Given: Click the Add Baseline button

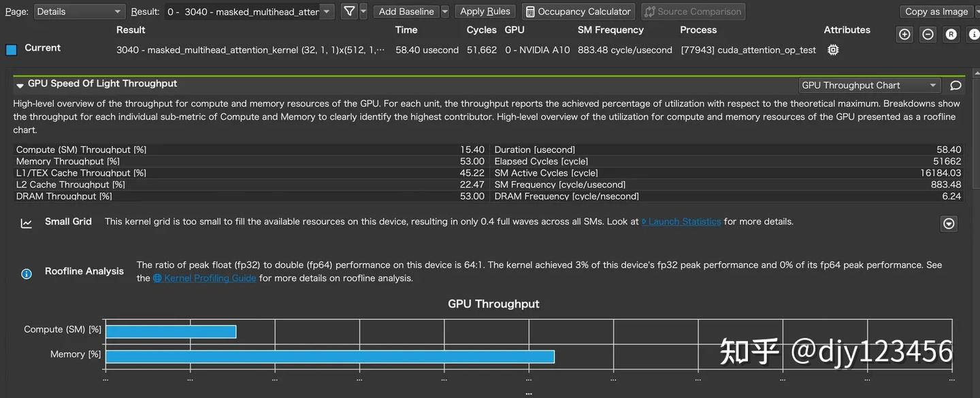Looking at the screenshot, I should pyautogui.click(x=406, y=12).
